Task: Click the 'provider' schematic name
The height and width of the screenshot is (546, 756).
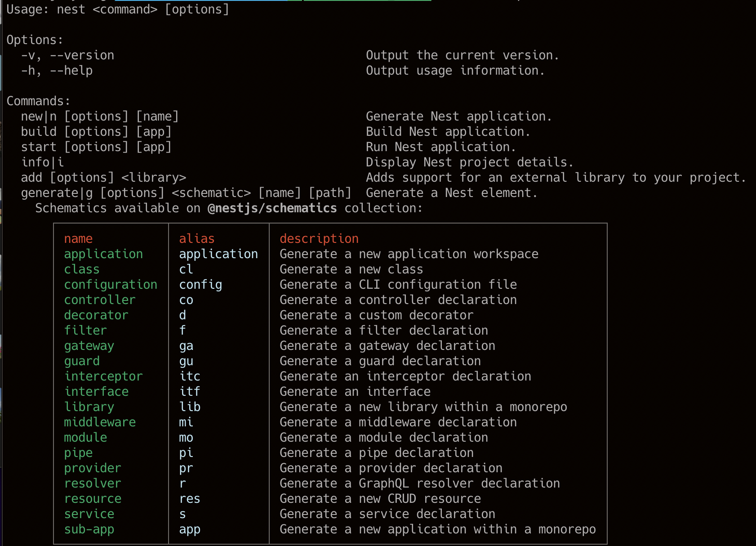Action: [x=93, y=468]
